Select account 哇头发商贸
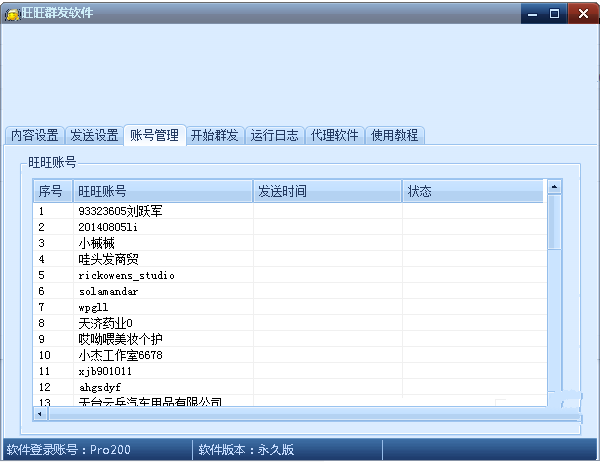The image size is (600, 462). pos(108,259)
